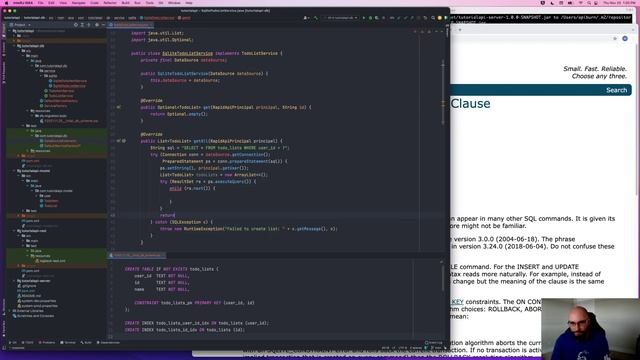Collapse the tutorialapi-rest module arrow
The image size is (640, 360).
point(15,231)
